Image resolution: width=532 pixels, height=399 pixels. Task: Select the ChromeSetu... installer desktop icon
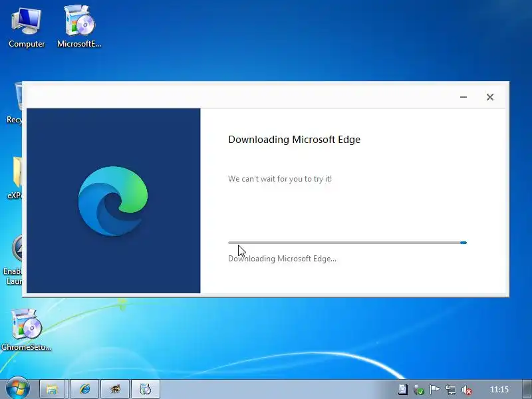tap(27, 330)
